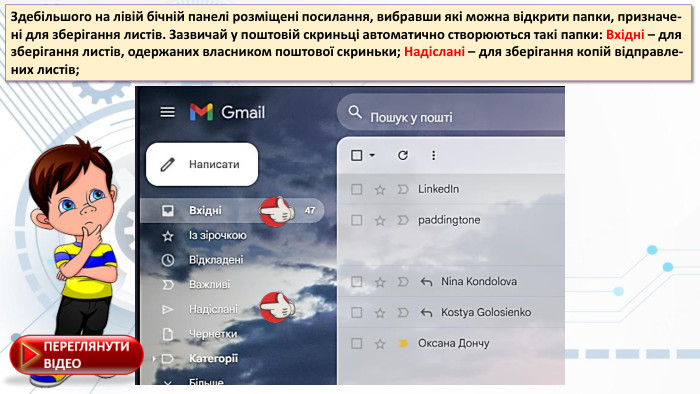This screenshot has width=700, height=394.
Task: Open the Kostya Golosienko email
Action: [x=486, y=312]
